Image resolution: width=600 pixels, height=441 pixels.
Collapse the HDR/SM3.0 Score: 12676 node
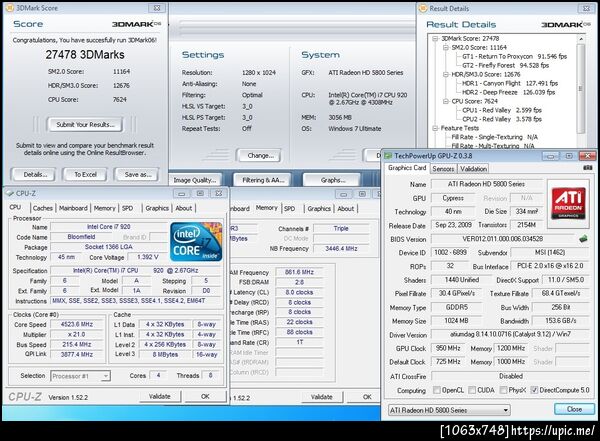point(445,74)
